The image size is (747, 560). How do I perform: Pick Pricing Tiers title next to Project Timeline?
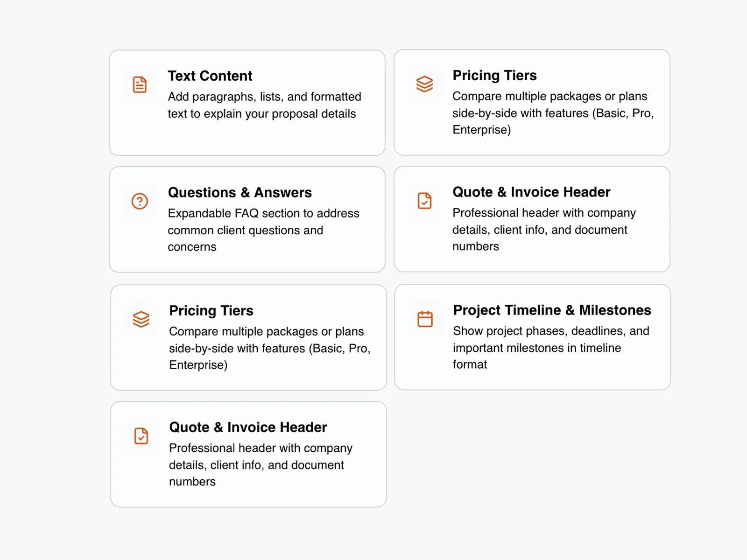tap(211, 310)
